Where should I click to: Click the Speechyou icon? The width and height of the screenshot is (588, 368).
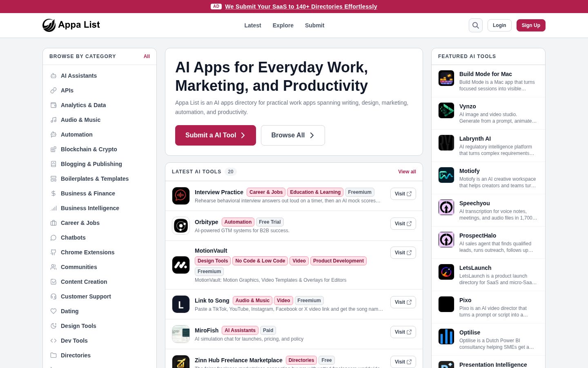[446, 207]
